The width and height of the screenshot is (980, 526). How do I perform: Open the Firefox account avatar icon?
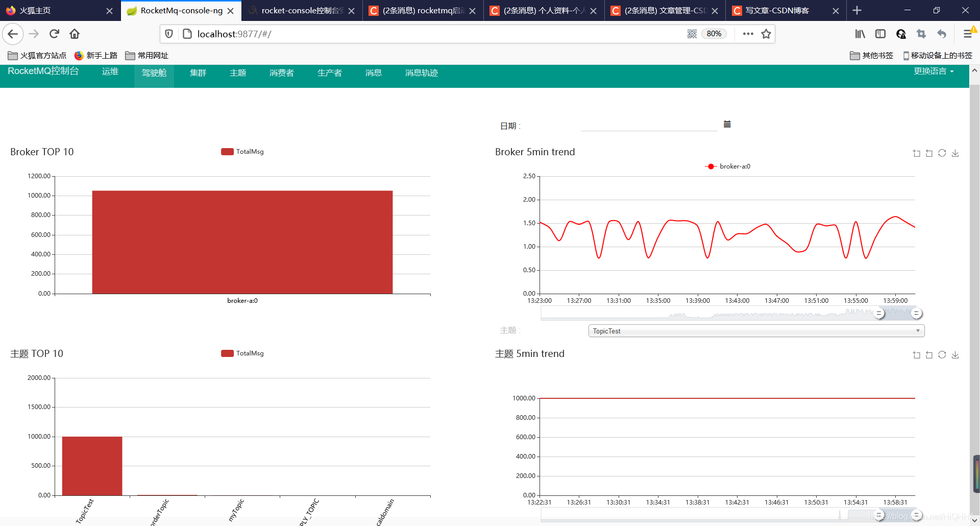tap(901, 34)
